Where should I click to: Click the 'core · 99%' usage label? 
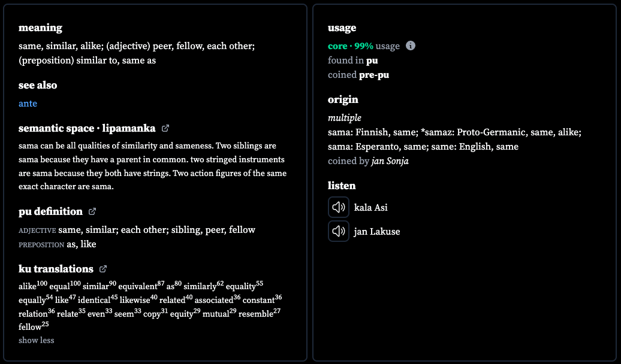point(351,46)
